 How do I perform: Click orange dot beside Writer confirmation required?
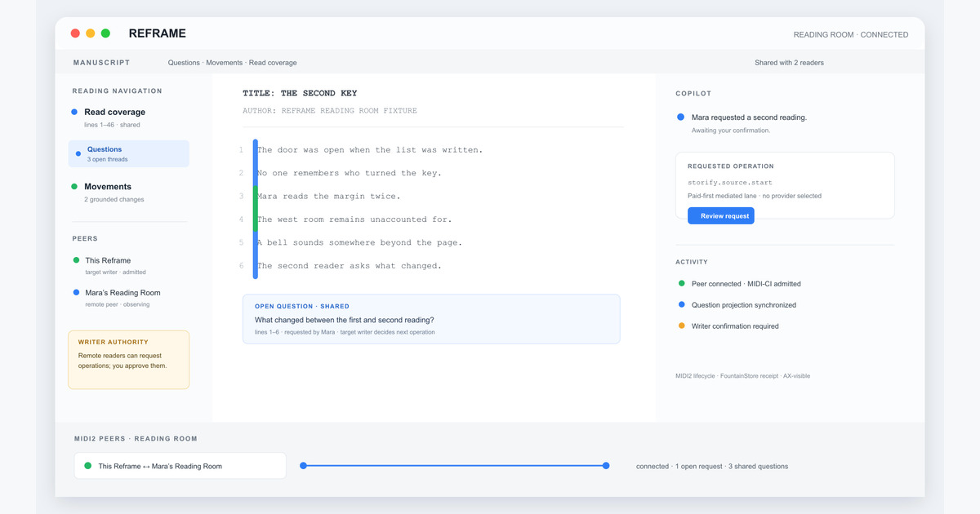pyautogui.click(x=682, y=326)
